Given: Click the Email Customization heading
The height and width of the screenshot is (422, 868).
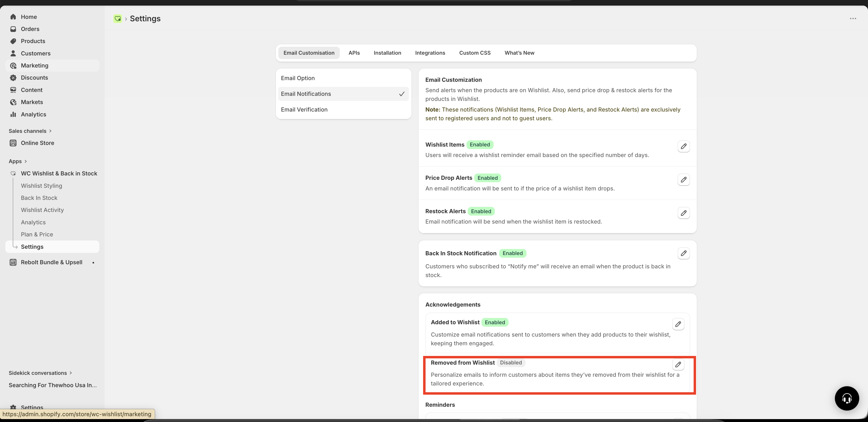Looking at the screenshot, I should click(453, 80).
